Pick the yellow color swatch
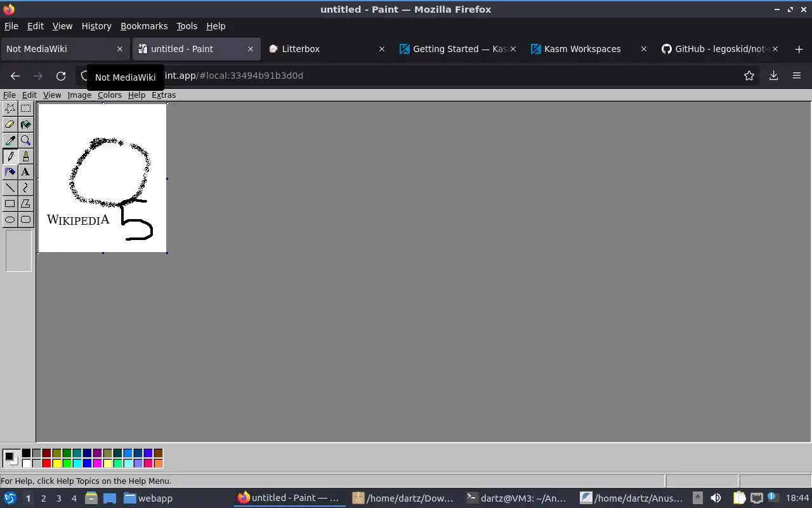Viewport: 812px width, 508px height. pos(56,464)
